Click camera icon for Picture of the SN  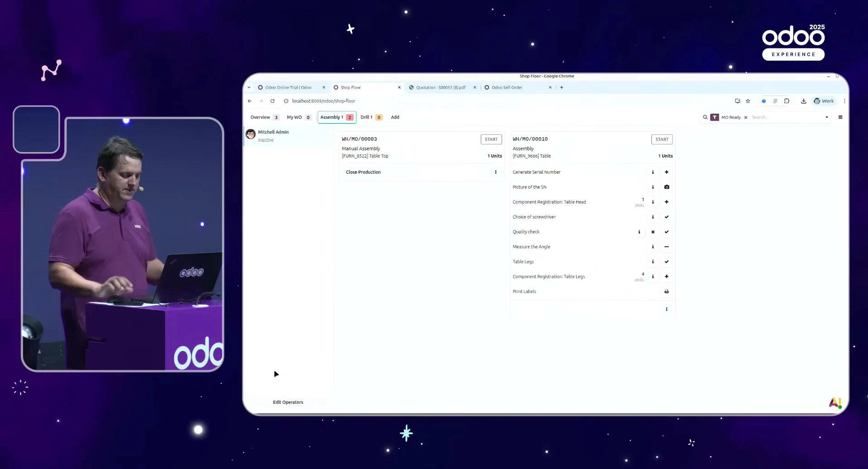coord(666,187)
